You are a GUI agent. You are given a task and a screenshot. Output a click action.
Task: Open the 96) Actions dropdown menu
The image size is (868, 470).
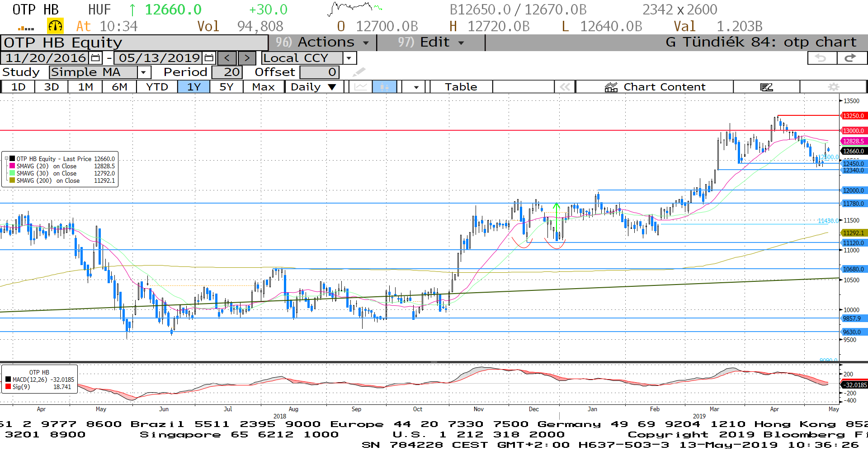tap(322, 43)
